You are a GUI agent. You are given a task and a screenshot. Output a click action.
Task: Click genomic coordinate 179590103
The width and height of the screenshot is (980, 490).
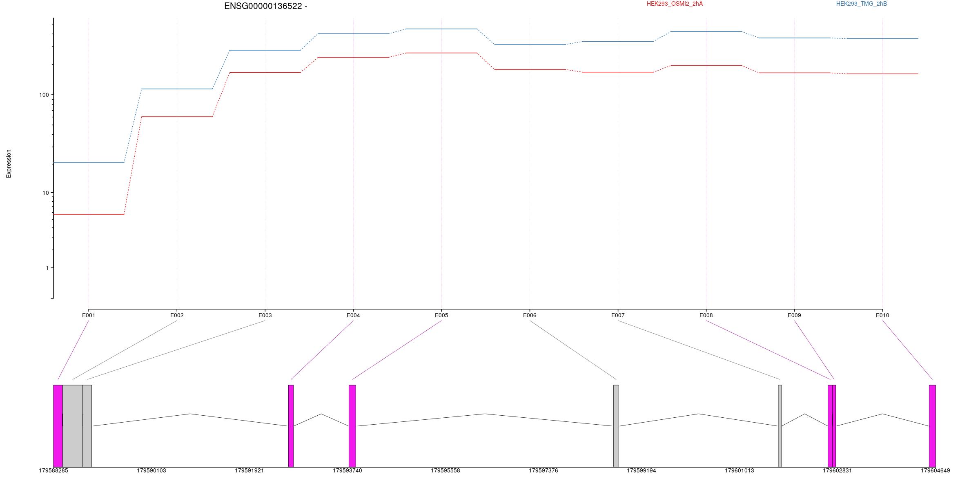point(151,471)
